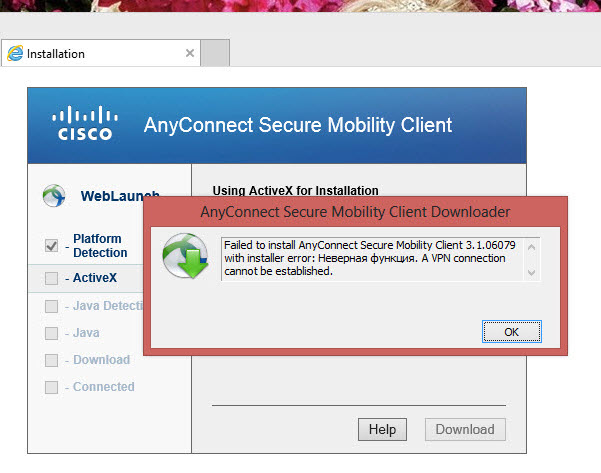Image resolution: width=601 pixels, height=473 pixels.
Task: Tick the Java Detection checkbox
Action: click(52, 306)
